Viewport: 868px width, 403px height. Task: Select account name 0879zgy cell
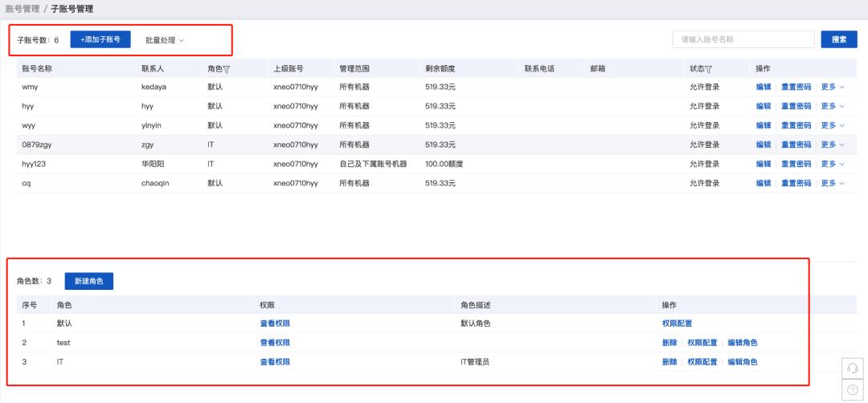click(x=37, y=145)
